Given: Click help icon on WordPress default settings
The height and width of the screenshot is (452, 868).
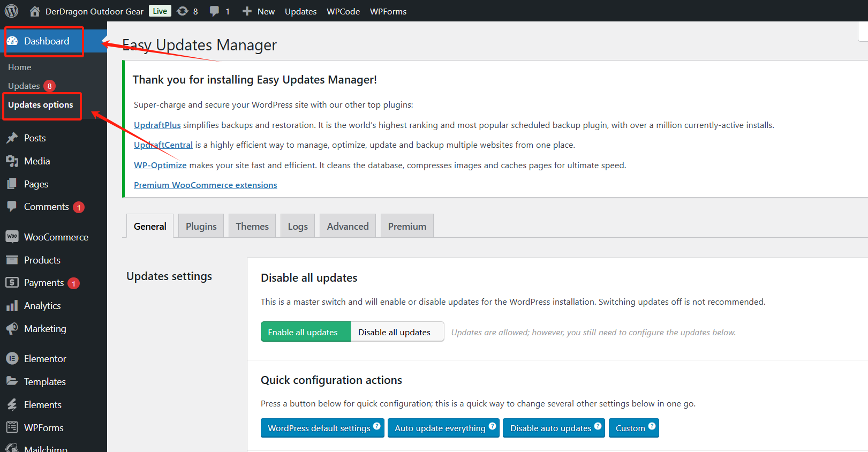Looking at the screenshot, I should tap(377, 426).
